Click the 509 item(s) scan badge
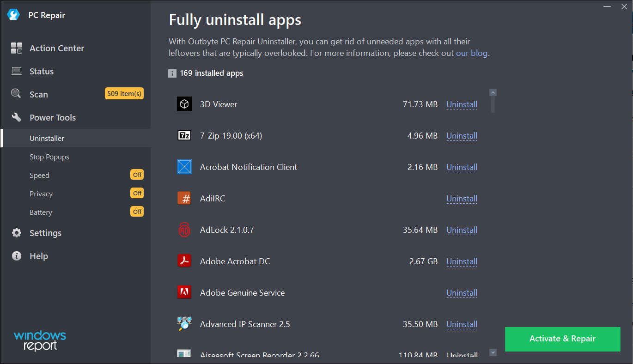 coord(124,94)
